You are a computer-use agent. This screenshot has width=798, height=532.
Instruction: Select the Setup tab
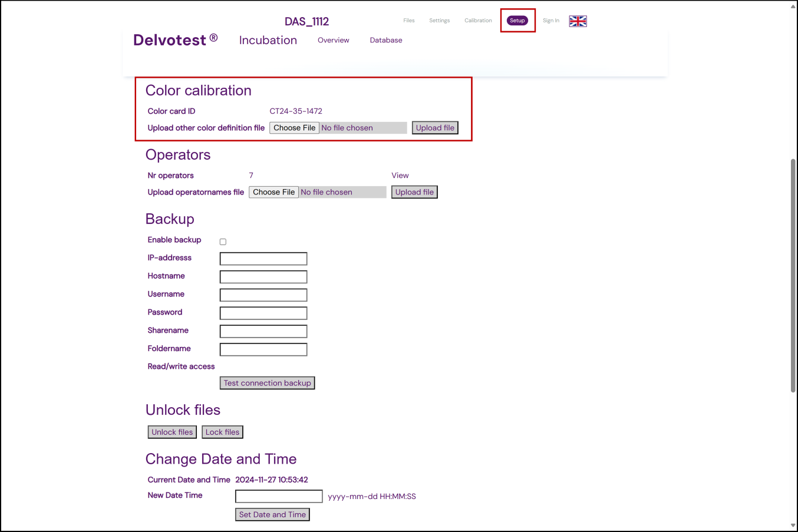point(517,21)
